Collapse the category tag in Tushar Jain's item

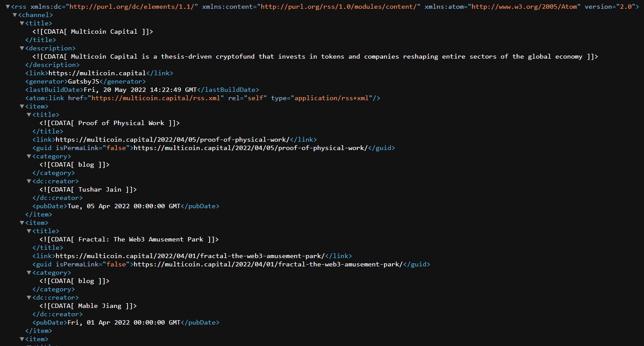[29, 157]
